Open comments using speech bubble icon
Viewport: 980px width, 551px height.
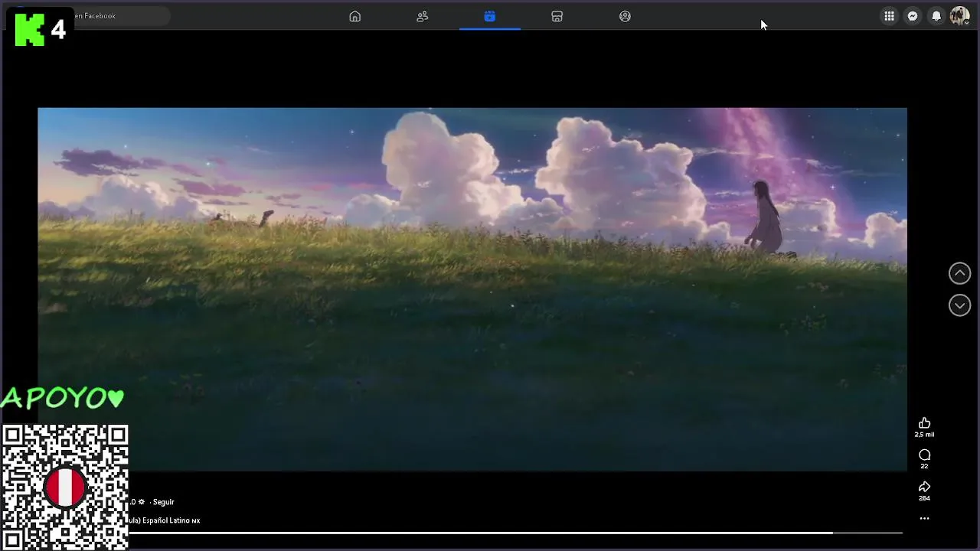coord(924,455)
